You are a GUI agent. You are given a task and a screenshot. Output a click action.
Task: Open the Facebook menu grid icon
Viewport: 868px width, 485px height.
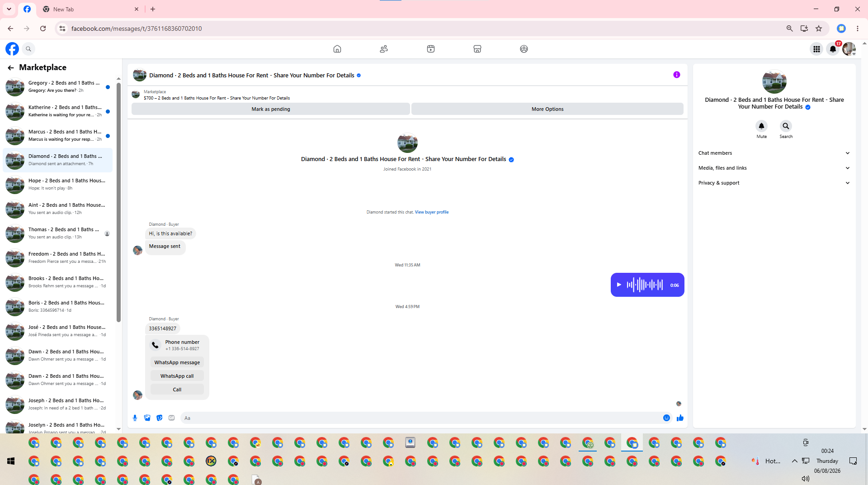(x=816, y=49)
